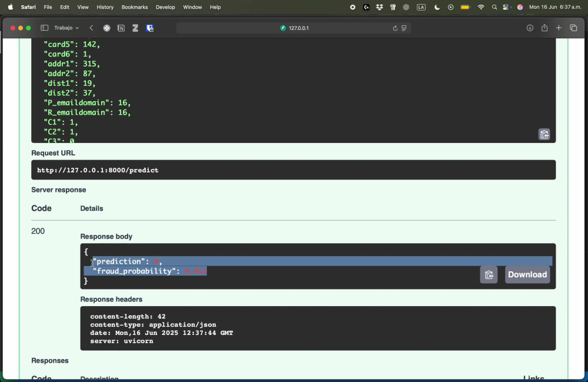
Task: Click the "R_emaildomain": 16 line
Action: (x=87, y=112)
